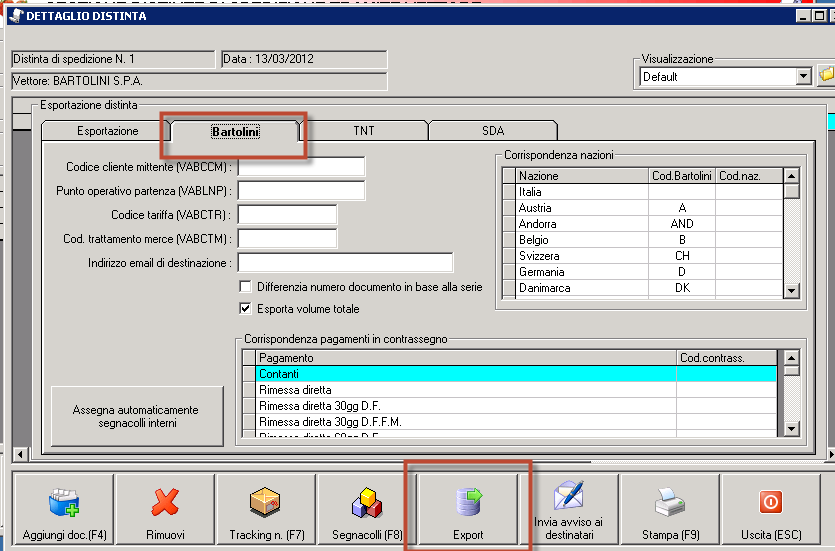Click left arrow of horizontal scrollbar

(x=20, y=454)
